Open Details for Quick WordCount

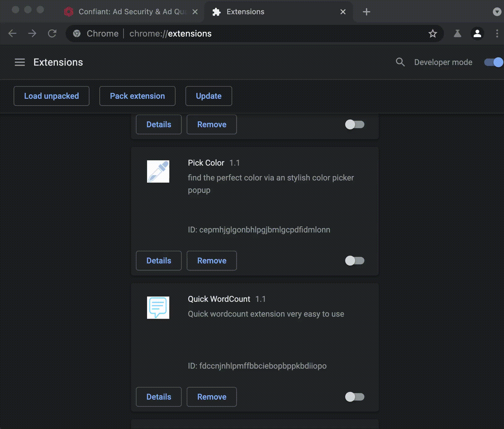(x=159, y=397)
